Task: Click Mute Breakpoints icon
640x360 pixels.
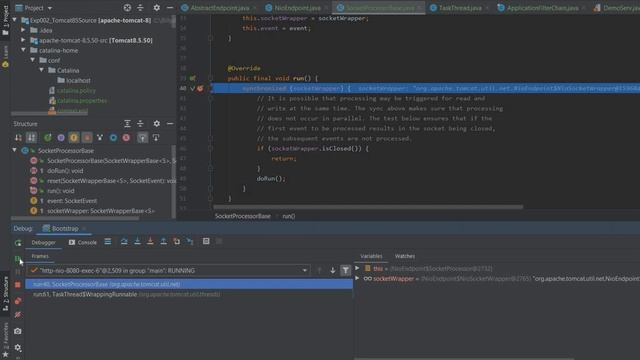Action: [x=18, y=315]
